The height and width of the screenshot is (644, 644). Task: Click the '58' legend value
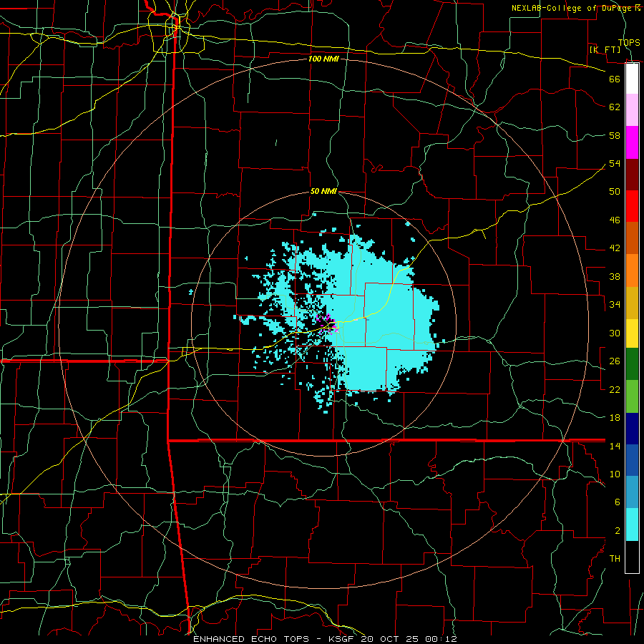pyautogui.click(x=615, y=135)
